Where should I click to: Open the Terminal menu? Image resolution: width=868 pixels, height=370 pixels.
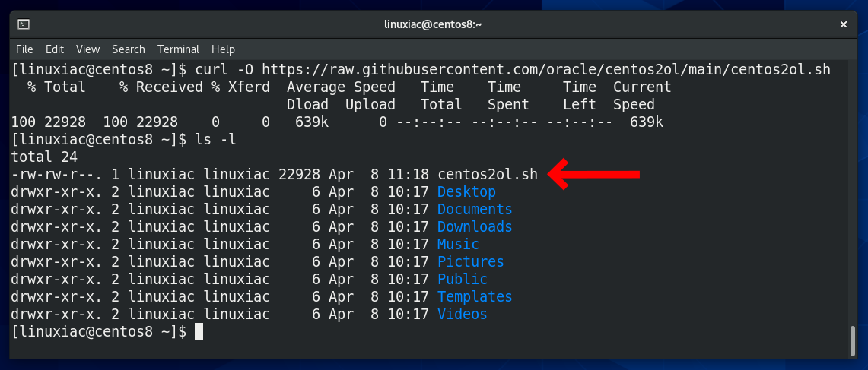[x=178, y=49]
